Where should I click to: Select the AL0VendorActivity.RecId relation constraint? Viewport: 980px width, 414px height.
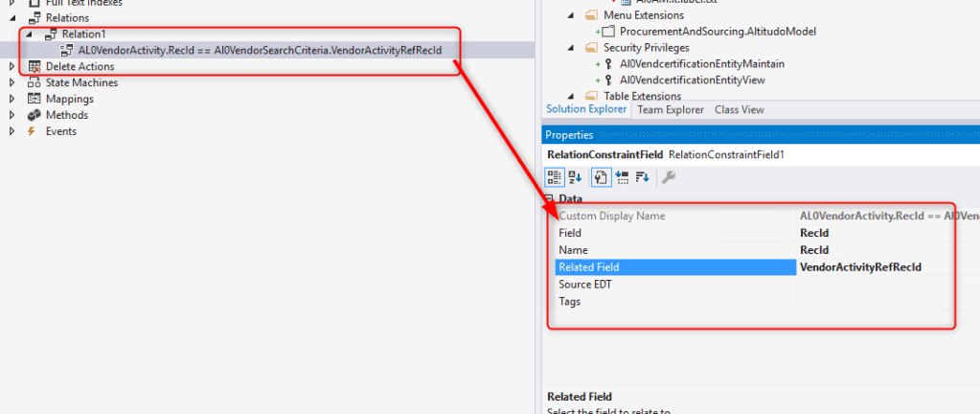(260, 50)
